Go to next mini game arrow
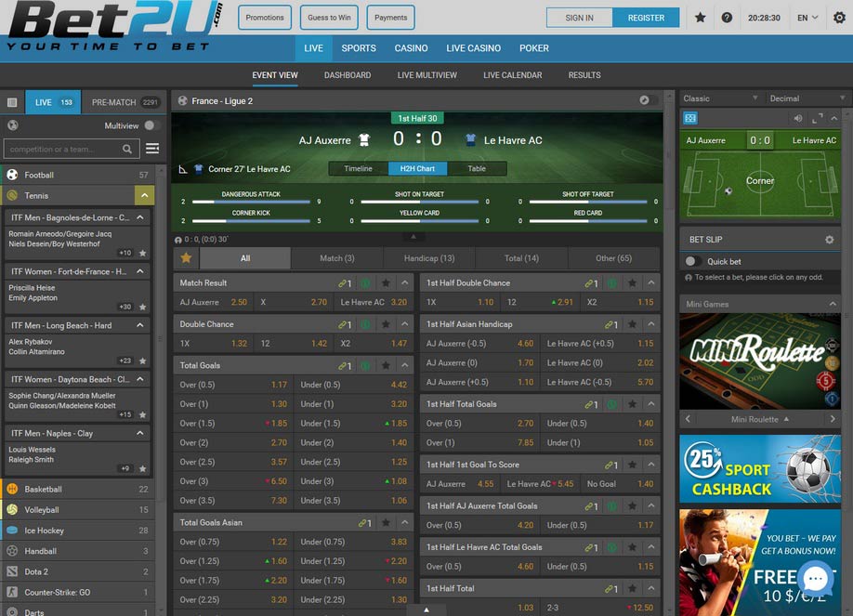 tap(833, 419)
